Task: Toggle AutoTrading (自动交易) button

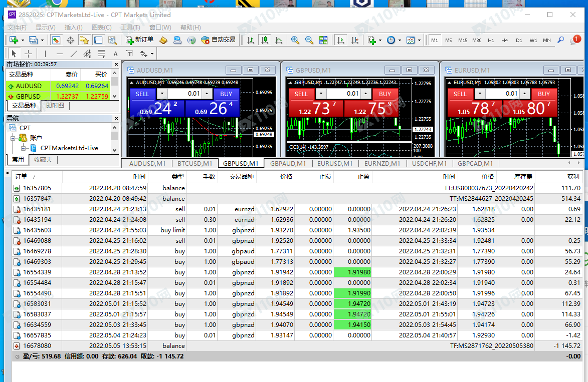Action: (218, 40)
